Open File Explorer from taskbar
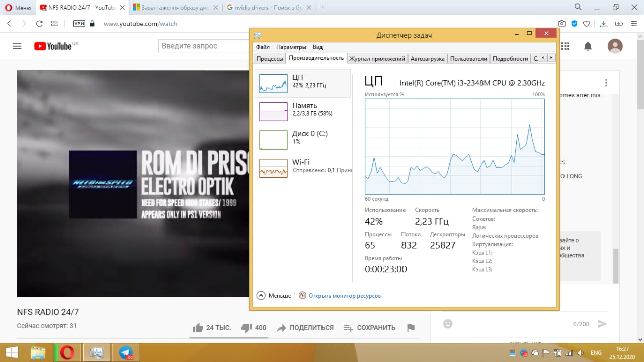Screen dimensions: 644x362 tap(38, 353)
